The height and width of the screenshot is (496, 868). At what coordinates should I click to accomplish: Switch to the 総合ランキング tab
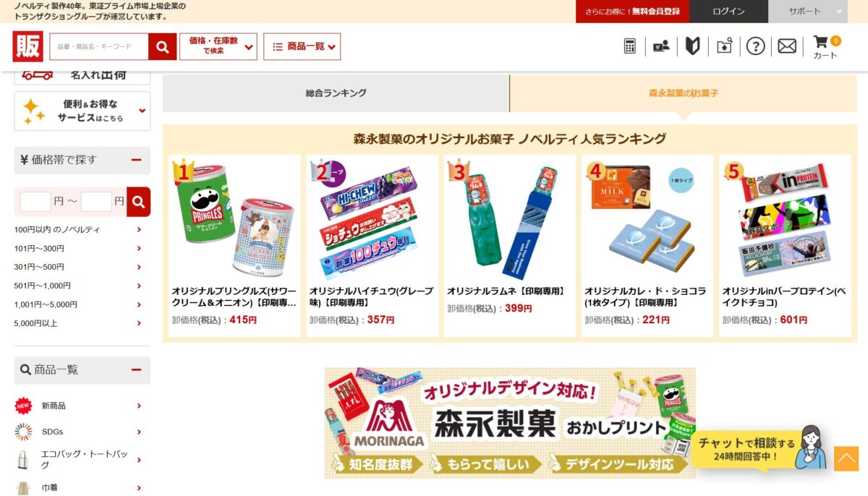click(x=336, y=93)
